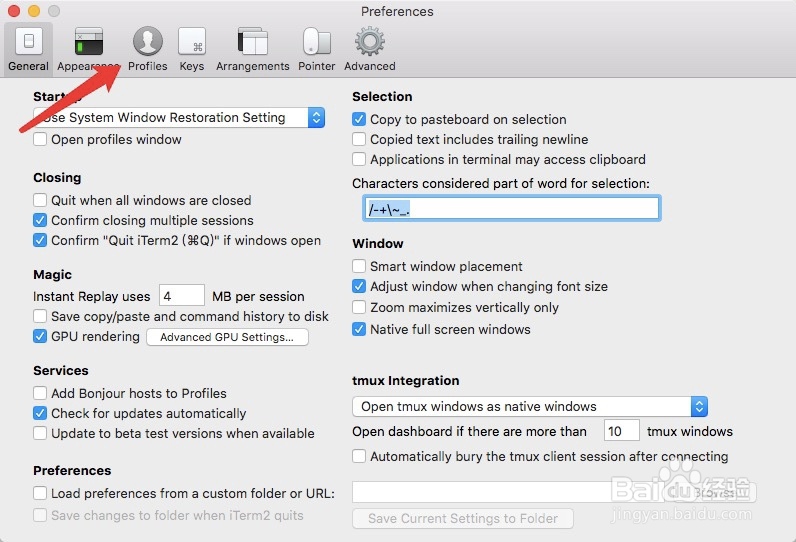
Task: Click the Instant Replay MB field
Action: (x=182, y=296)
